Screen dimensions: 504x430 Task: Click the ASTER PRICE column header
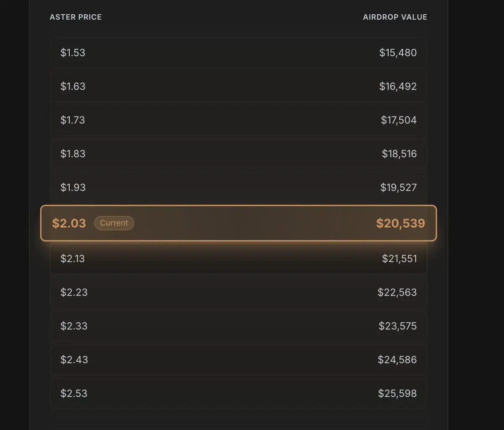[x=76, y=17]
